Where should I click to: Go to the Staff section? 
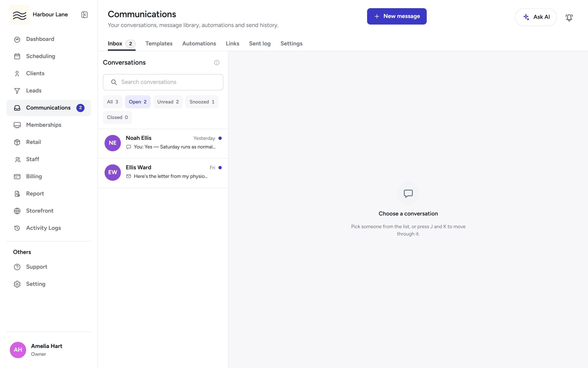coord(49,159)
